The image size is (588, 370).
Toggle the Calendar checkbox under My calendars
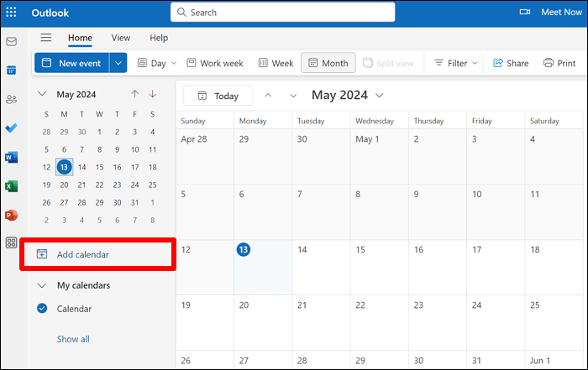click(42, 308)
